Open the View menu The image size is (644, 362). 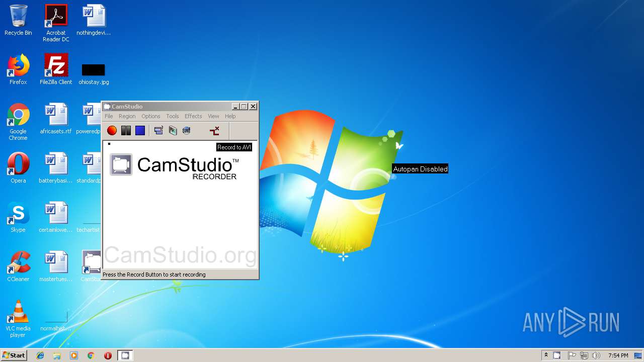coord(213,116)
